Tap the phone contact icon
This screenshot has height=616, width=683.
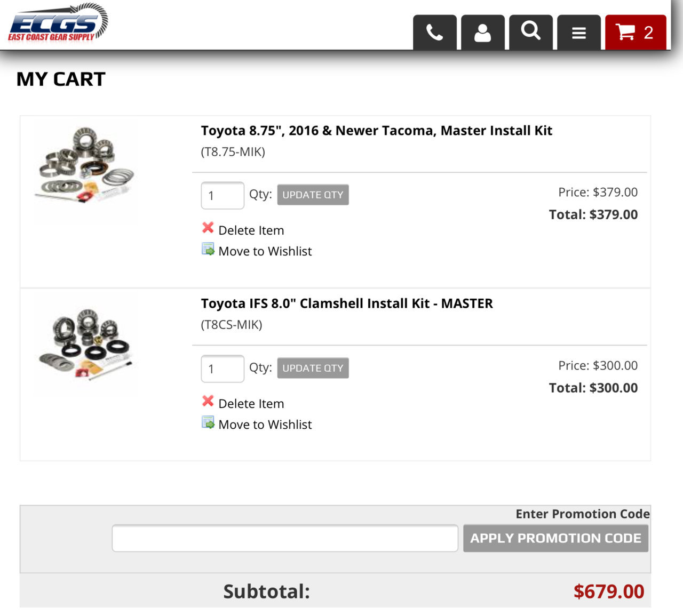434,33
